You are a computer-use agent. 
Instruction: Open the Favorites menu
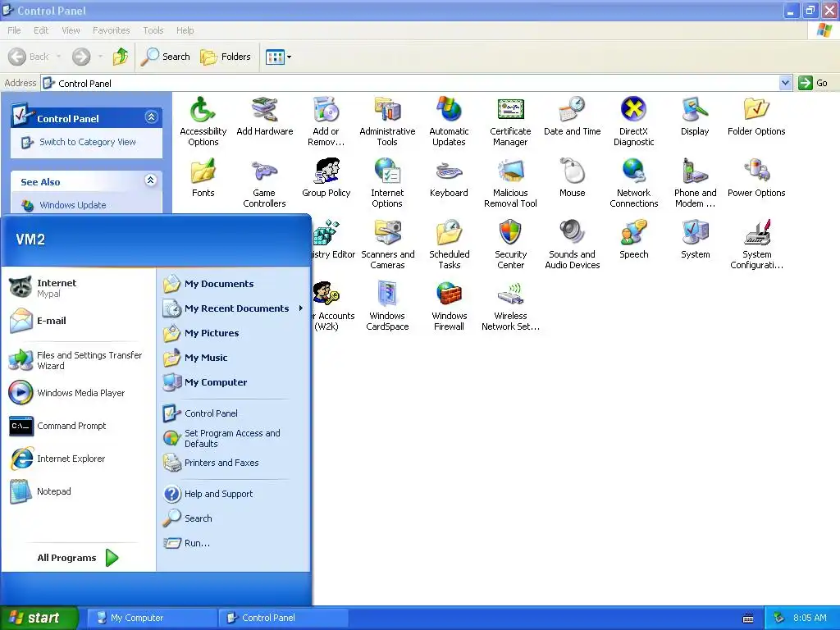[111, 30]
